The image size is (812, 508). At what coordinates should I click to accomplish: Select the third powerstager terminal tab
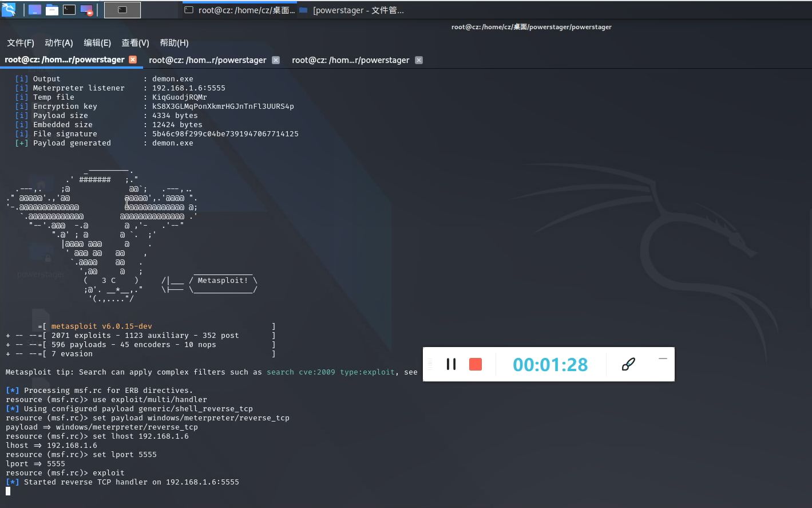(351, 60)
